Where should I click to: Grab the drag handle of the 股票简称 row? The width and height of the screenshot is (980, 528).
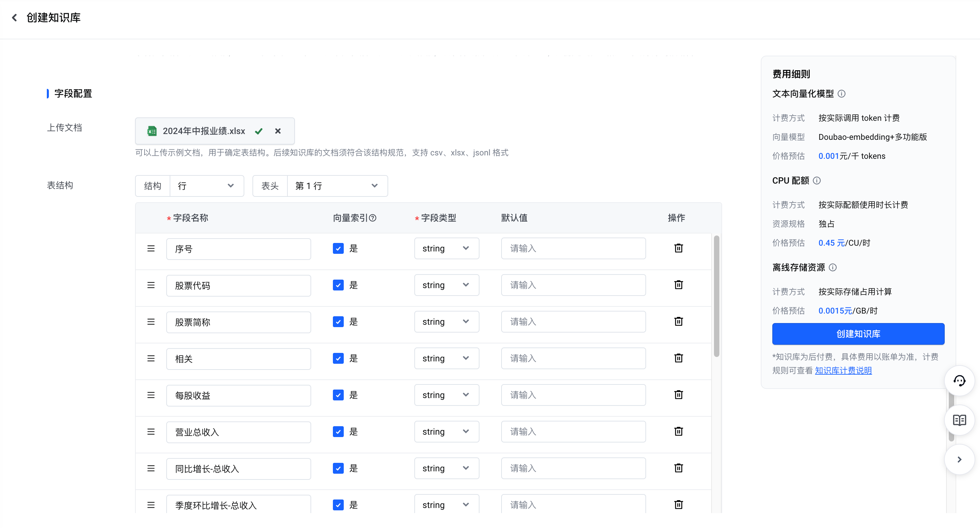151,322
